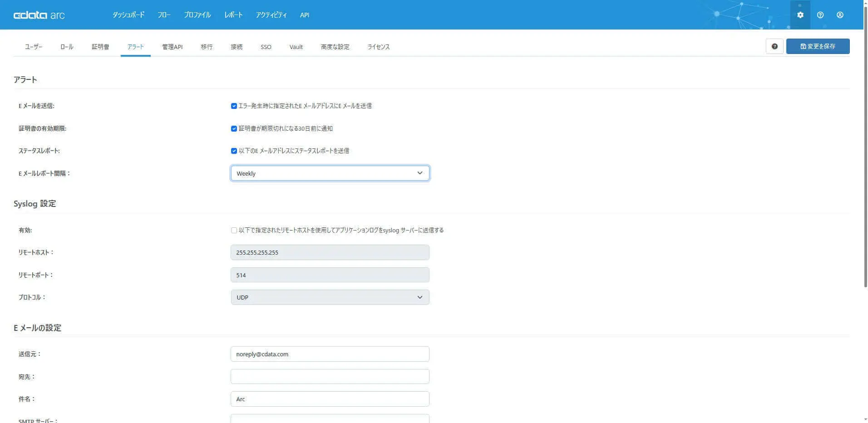Open the API menu in top bar
The width and height of the screenshot is (868, 423).
click(305, 15)
